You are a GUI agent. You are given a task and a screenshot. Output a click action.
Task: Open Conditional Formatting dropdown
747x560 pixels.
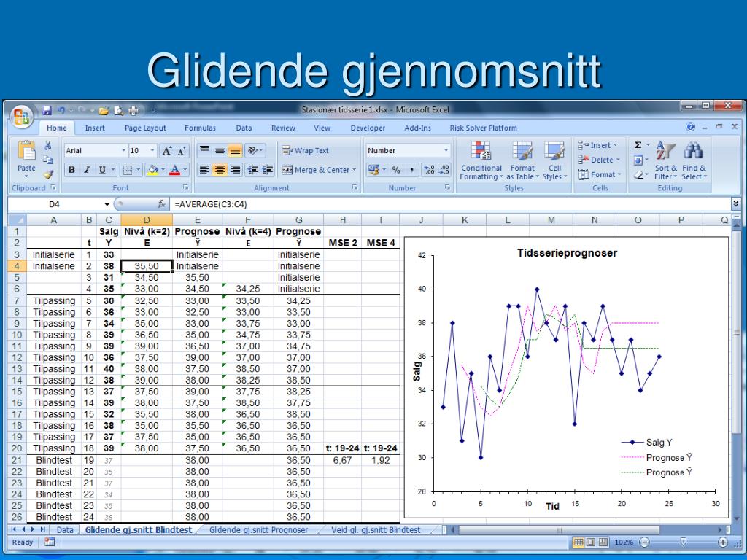pos(481,161)
